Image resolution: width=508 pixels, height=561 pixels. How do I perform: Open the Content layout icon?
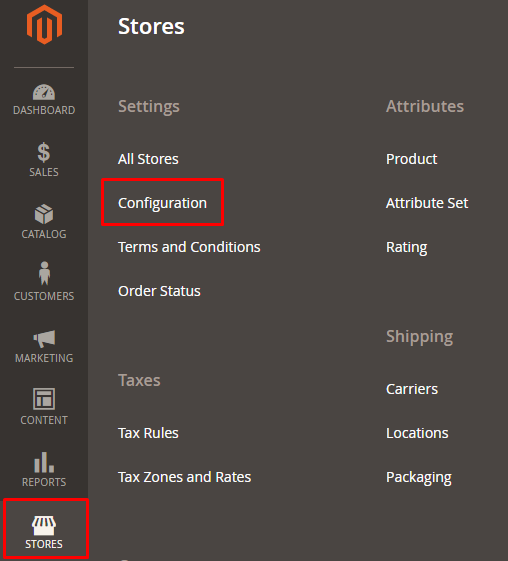[44, 399]
